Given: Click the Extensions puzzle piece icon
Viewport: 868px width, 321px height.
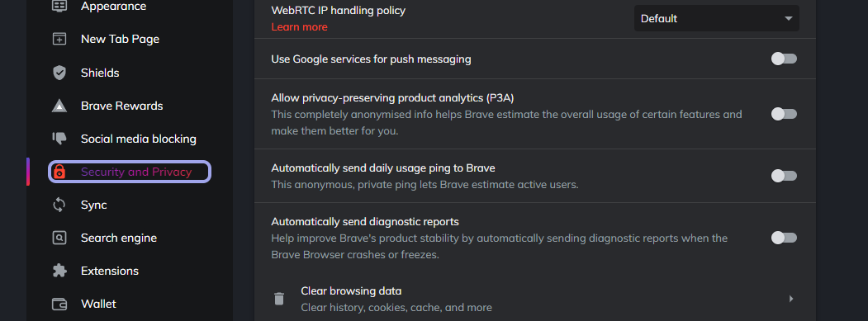Looking at the screenshot, I should pos(59,271).
